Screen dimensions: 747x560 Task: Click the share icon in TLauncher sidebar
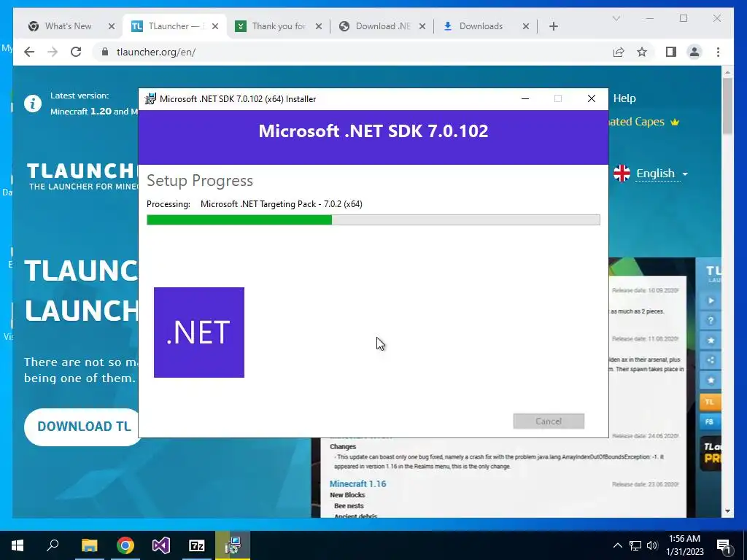click(711, 360)
